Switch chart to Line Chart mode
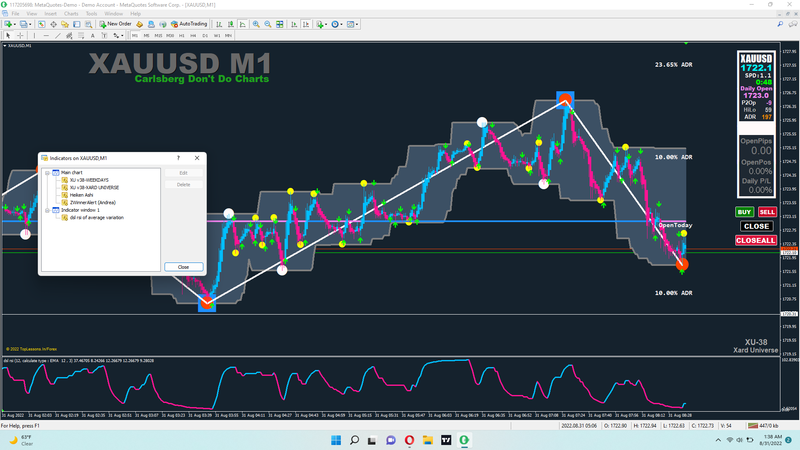The width and height of the screenshot is (800, 450). [x=243, y=24]
